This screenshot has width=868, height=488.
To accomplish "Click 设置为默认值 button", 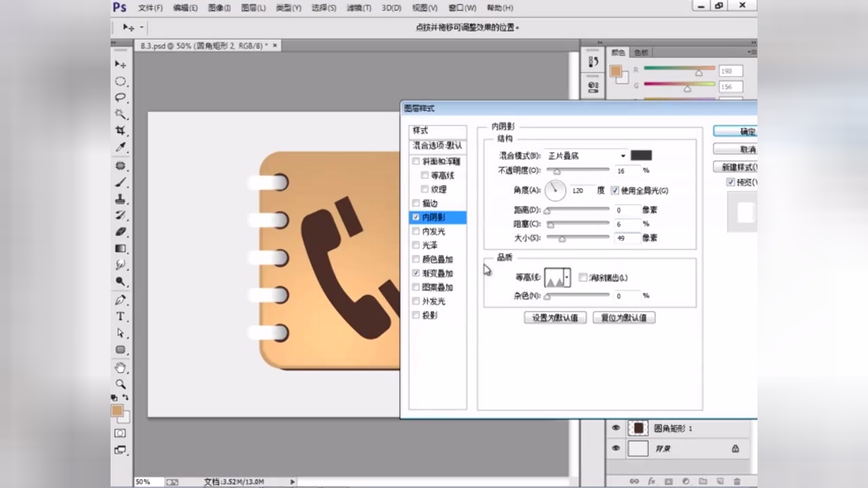I will tap(555, 317).
